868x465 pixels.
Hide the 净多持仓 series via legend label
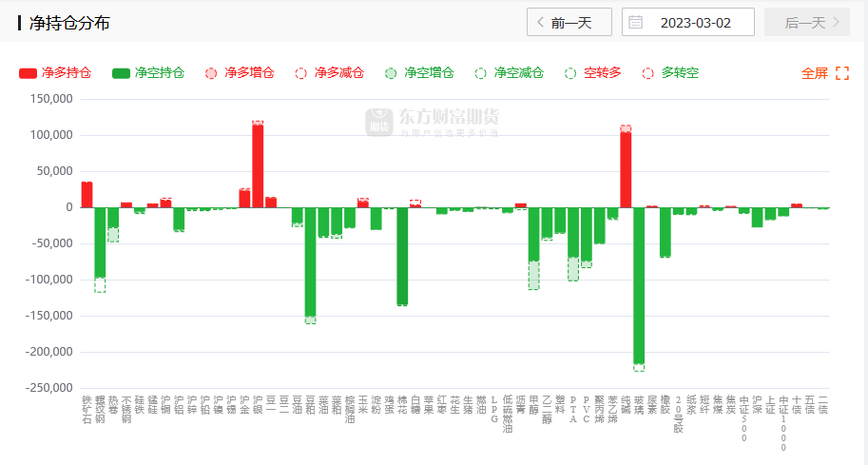click(x=66, y=73)
